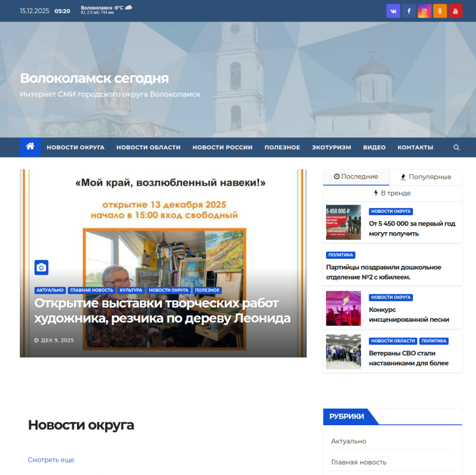Open the Культура tag on featured post

[131, 290]
